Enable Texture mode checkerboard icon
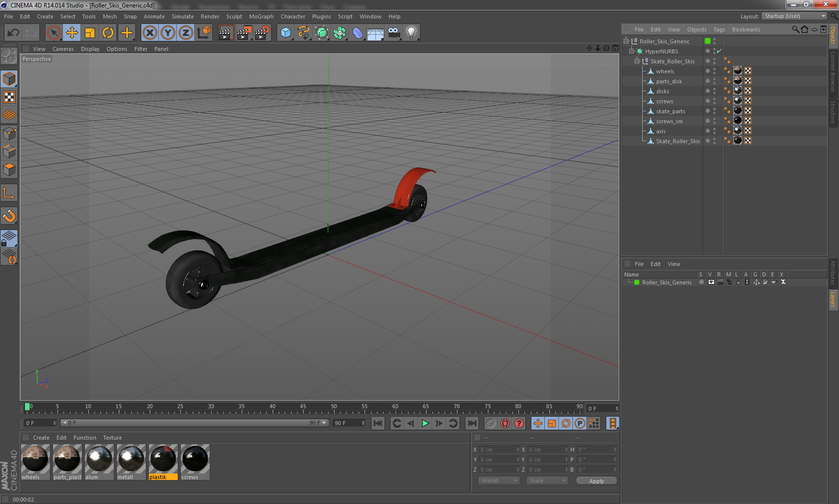The width and height of the screenshot is (839, 504). 9,97
